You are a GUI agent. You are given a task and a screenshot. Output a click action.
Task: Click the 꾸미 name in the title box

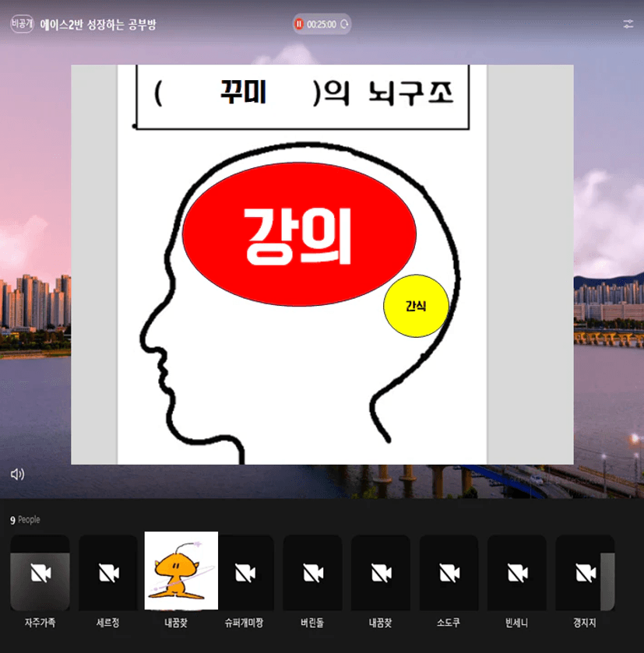pos(242,93)
